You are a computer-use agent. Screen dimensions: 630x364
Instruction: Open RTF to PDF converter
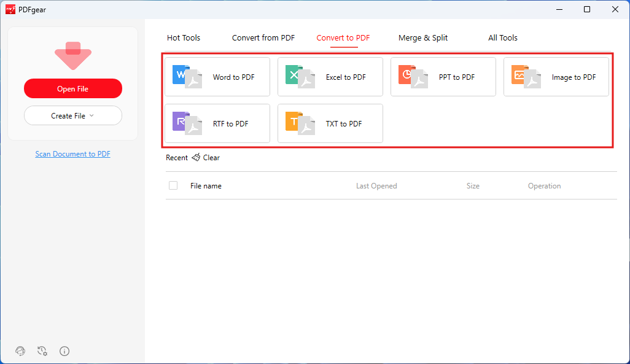click(x=217, y=123)
